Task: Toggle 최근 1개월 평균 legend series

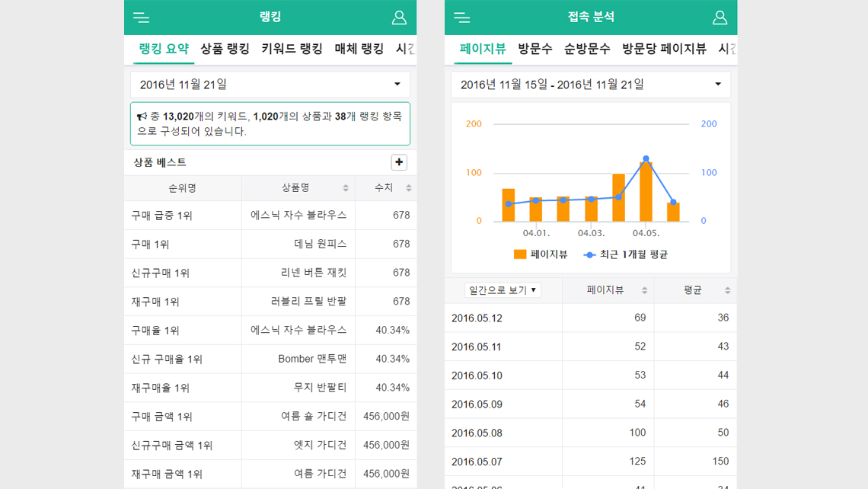Action: [x=626, y=254]
